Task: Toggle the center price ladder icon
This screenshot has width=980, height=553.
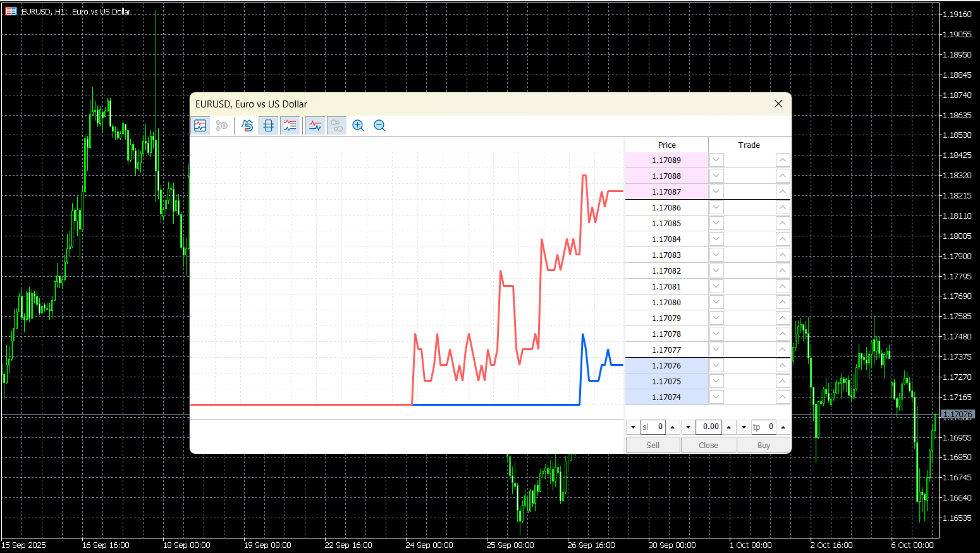Action: pos(269,126)
